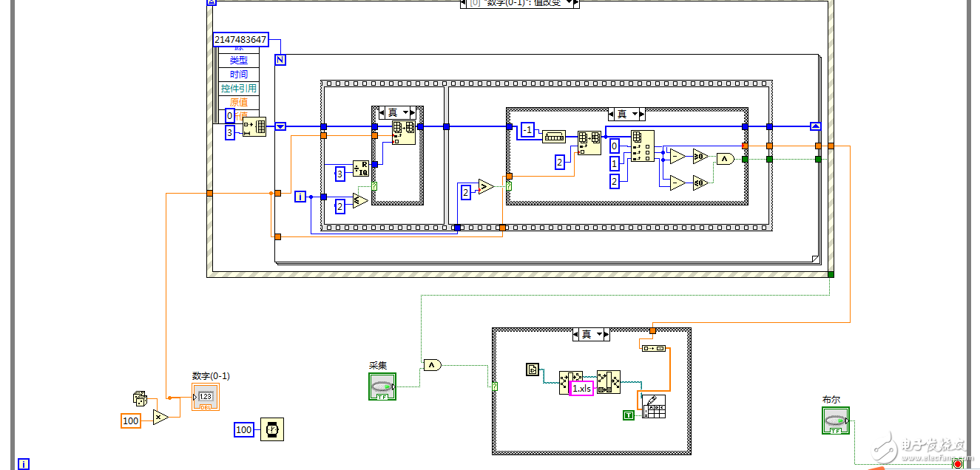Image resolution: width=980 pixels, height=470 pixels.
Task: Select the And gate beside 采集 control
Action: click(432, 364)
